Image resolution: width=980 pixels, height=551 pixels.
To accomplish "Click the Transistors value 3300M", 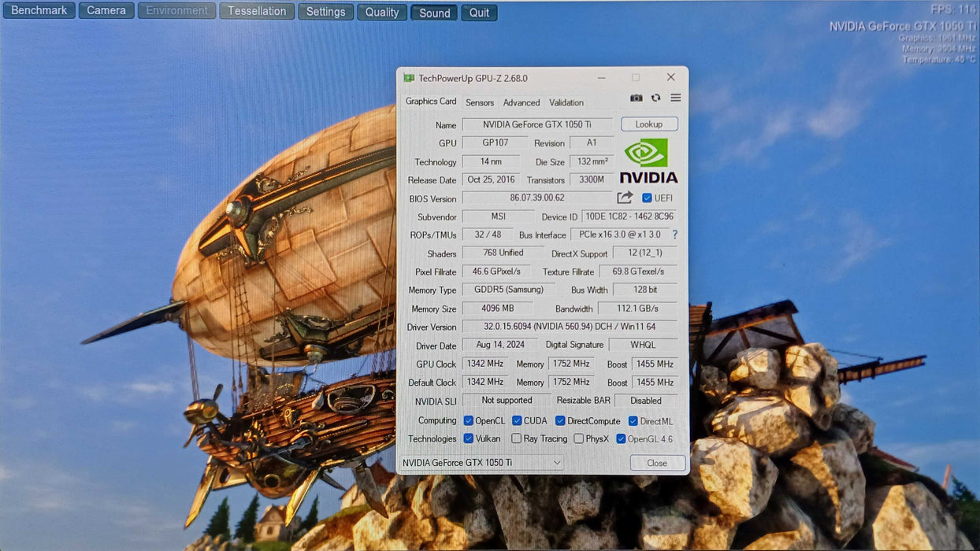I will tap(592, 179).
